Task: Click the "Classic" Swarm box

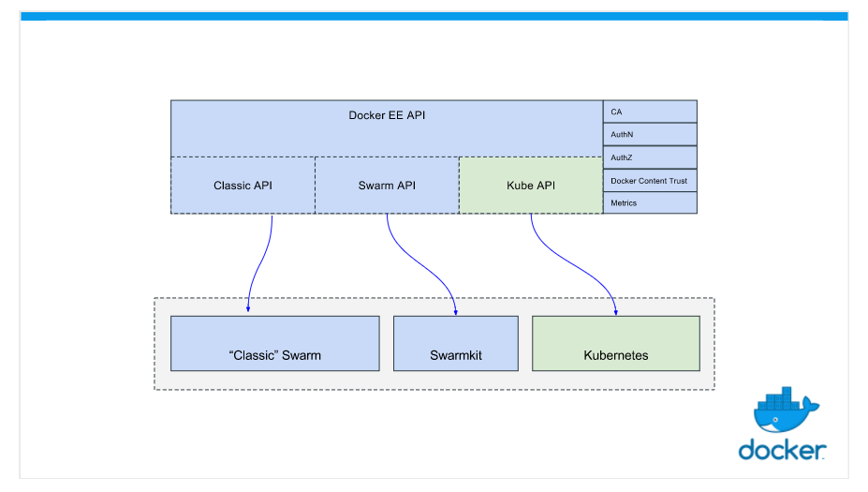Action: (275, 344)
